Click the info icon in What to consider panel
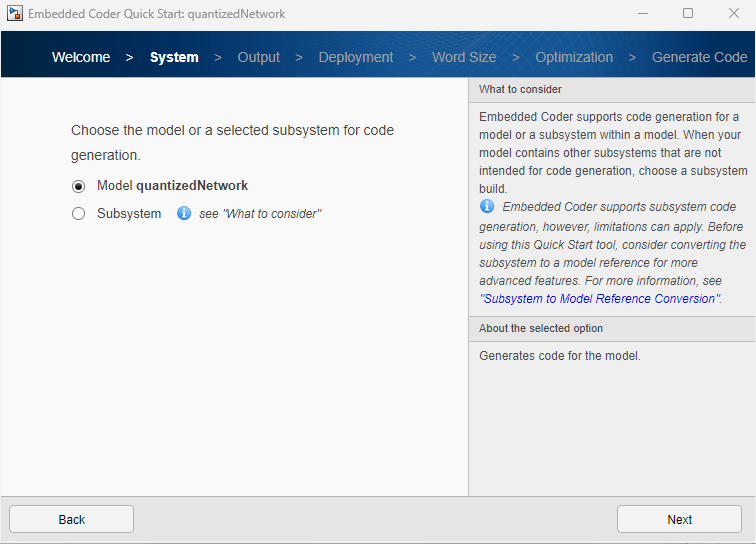 [x=487, y=207]
